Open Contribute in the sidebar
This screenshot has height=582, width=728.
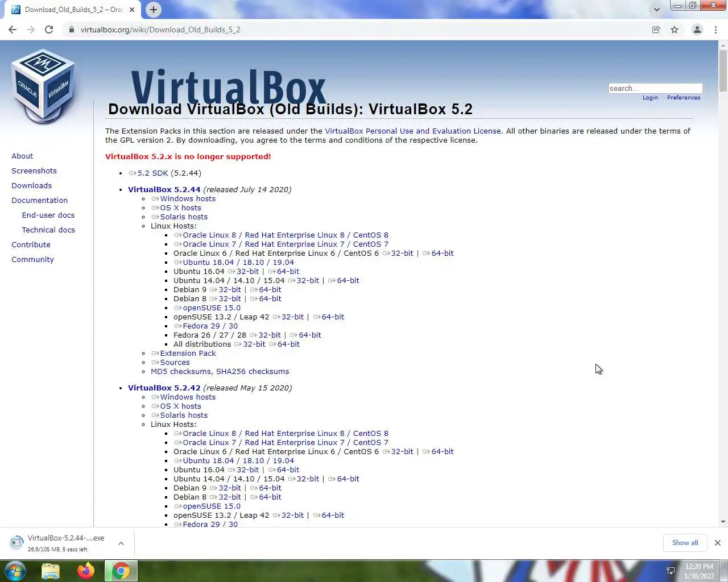pos(31,245)
